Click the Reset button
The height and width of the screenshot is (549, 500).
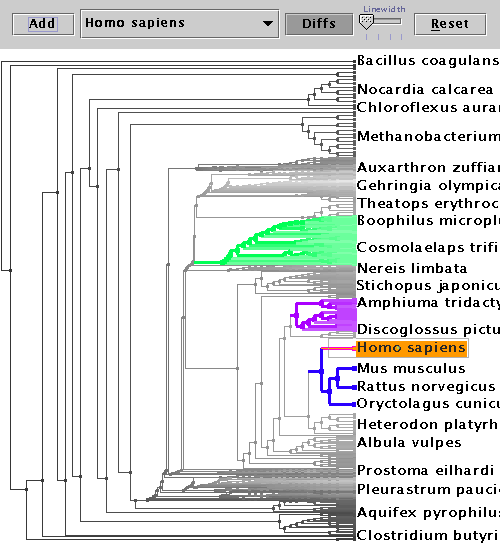click(x=450, y=24)
